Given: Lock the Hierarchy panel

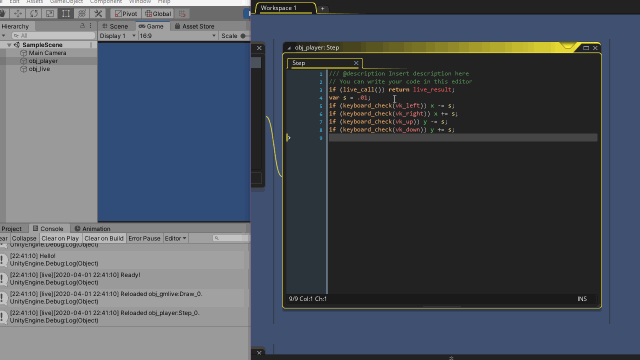Looking at the screenshot, I should (x=82, y=26).
